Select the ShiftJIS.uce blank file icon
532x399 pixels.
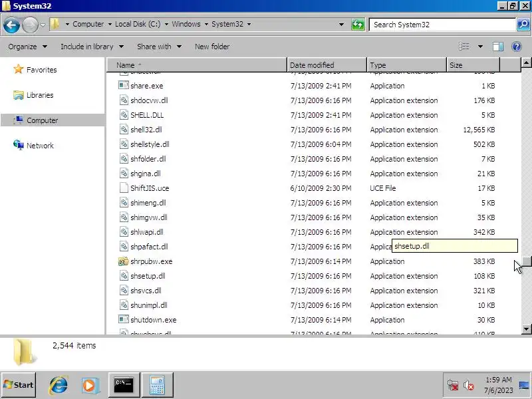124,188
